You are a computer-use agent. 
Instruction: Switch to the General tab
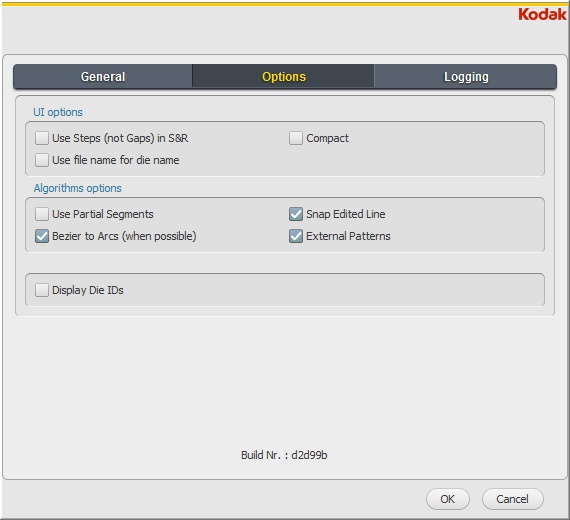(x=103, y=77)
